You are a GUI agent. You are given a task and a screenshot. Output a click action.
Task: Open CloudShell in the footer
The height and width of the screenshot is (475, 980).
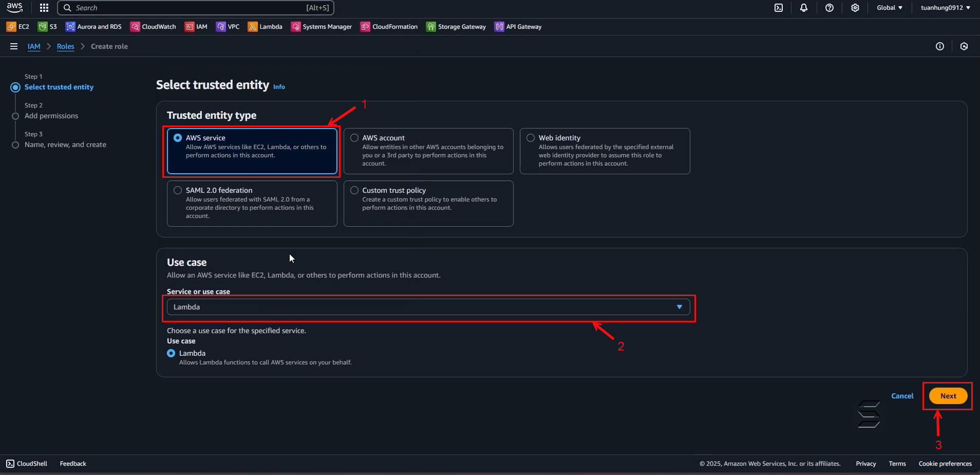[27, 464]
